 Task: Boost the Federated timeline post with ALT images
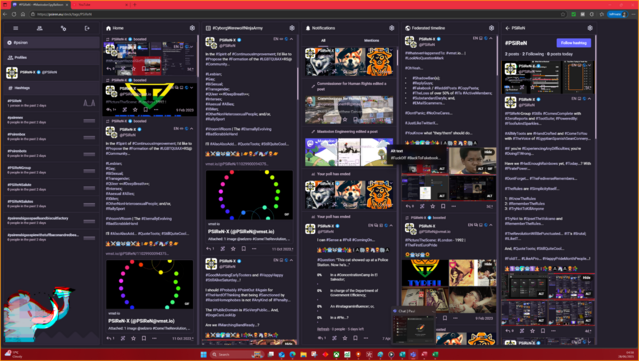pos(422,206)
